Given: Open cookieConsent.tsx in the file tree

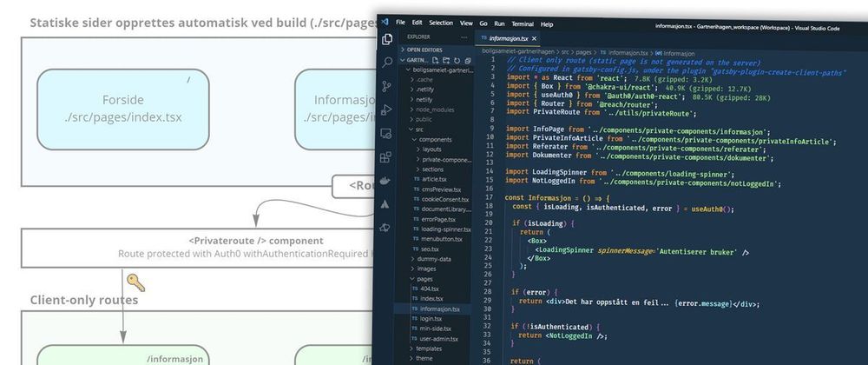Looking at the screenshot, I should pyautogui.click(x=441, y=199).
